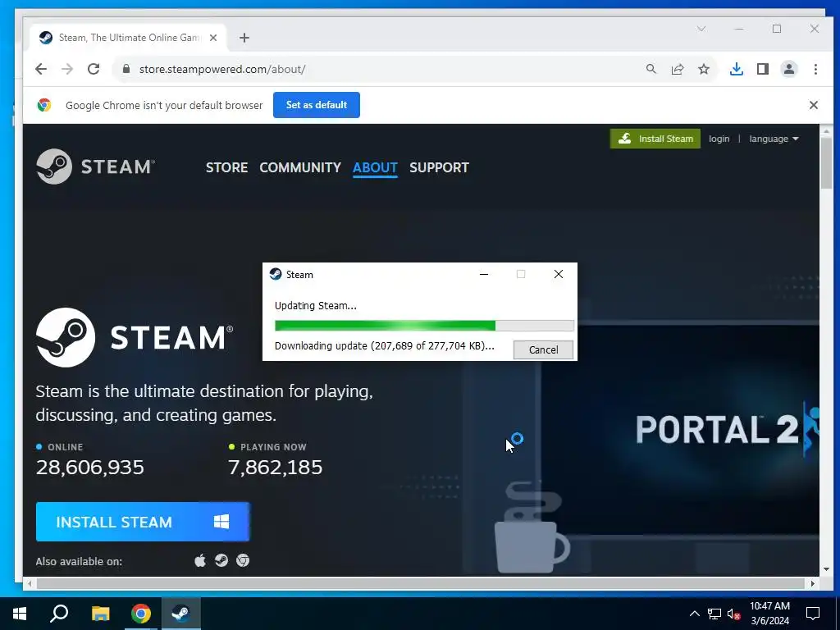
Task: Open the STORE menu
Action: pyautogui.click(x=226, y=167)
